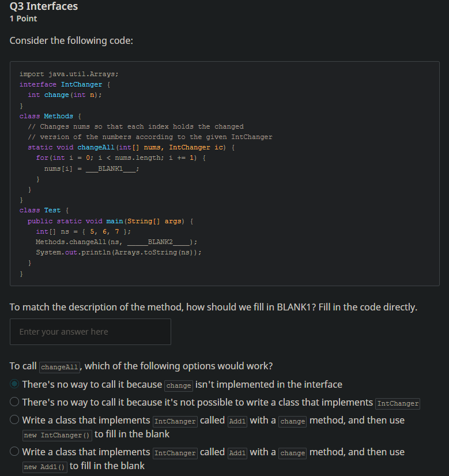Click the IntChanger chip in fourth option
Viewport: 449px width, 476px height.
175,453
